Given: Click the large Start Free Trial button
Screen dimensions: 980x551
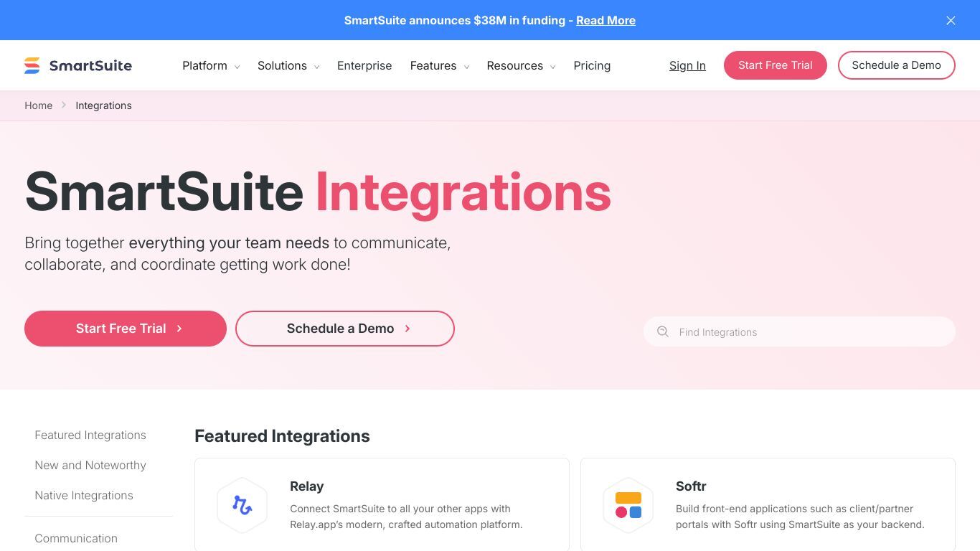Looking at the screenshot, I should [x=126, y=329].
